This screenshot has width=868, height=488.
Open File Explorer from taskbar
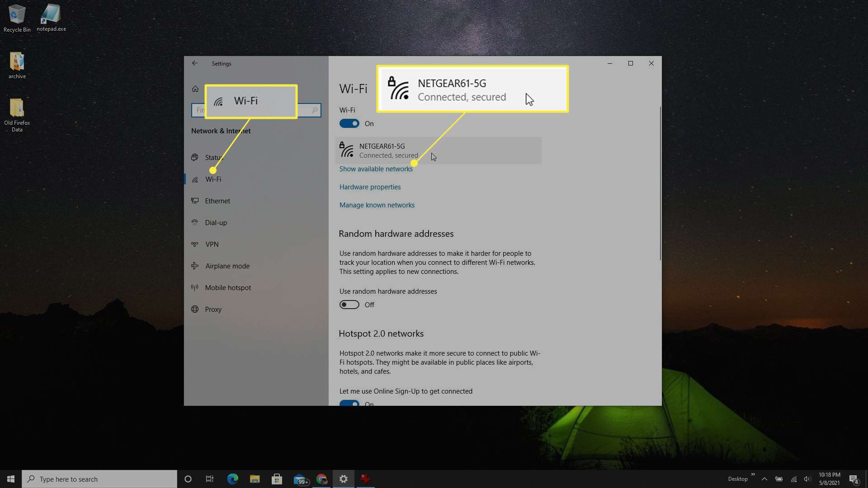pos(255,479)
